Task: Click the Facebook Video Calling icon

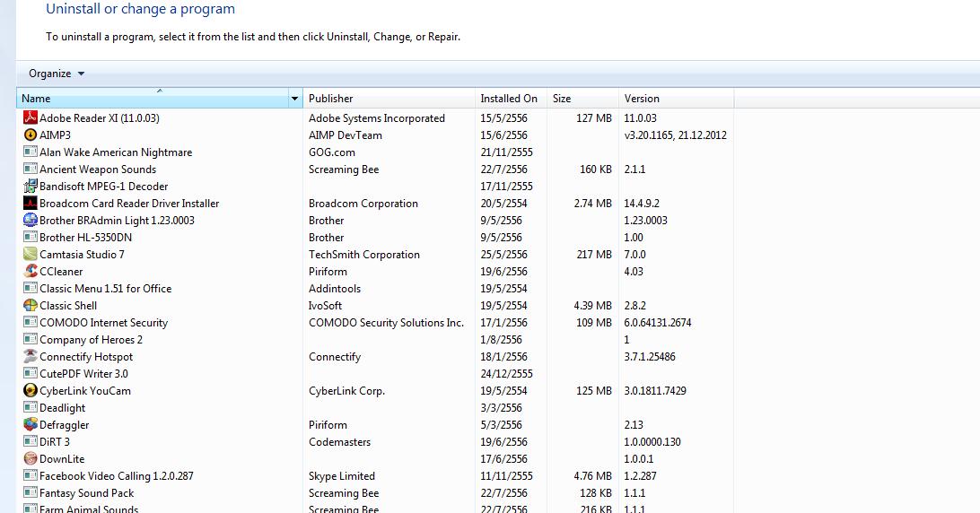Action: click(x=30, y=475)
